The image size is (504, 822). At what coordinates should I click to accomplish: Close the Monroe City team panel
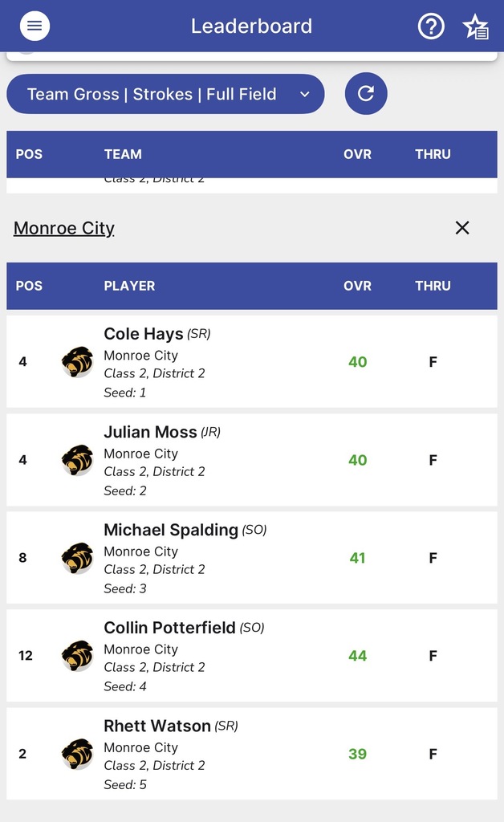click(x=462, y=228)
